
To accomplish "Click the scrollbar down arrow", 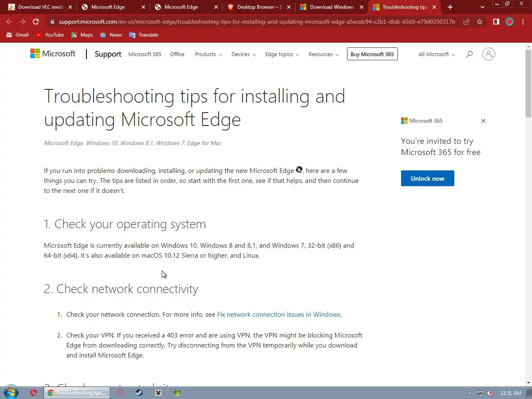I will 528,383.
